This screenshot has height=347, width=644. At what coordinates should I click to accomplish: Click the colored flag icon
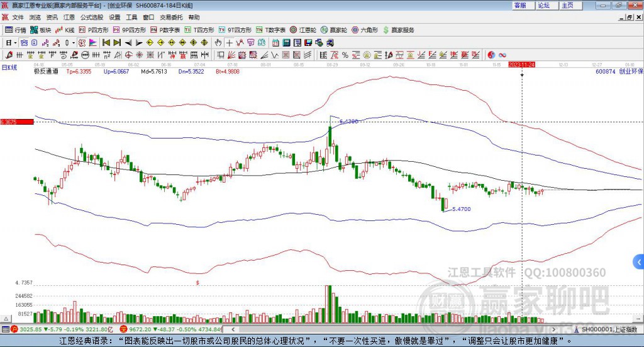pos(93,43)
